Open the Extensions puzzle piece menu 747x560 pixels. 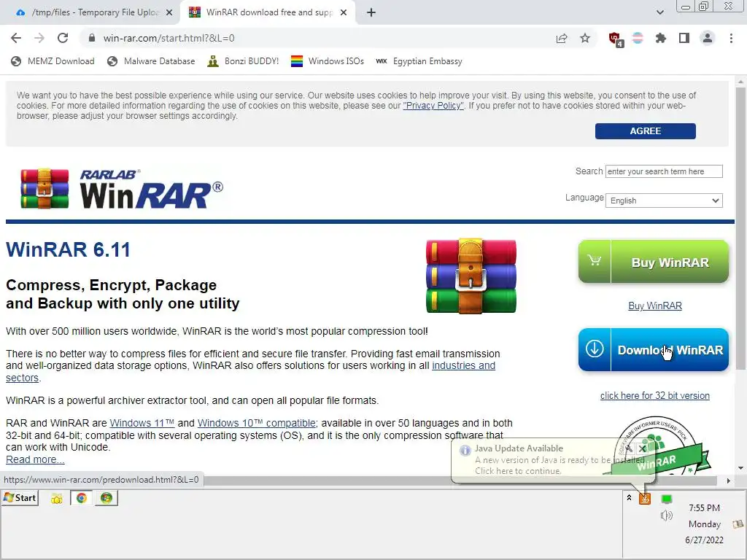point(661,38)
